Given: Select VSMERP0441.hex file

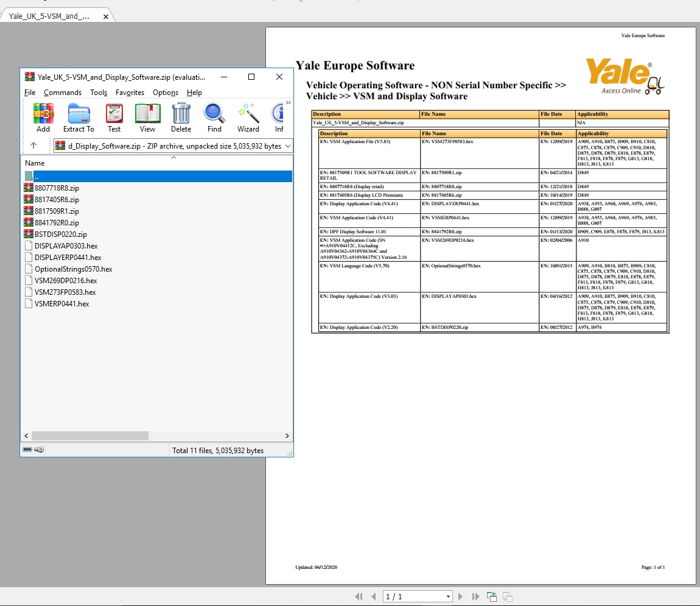Looking at the screenshot, I should pos(62,304).
